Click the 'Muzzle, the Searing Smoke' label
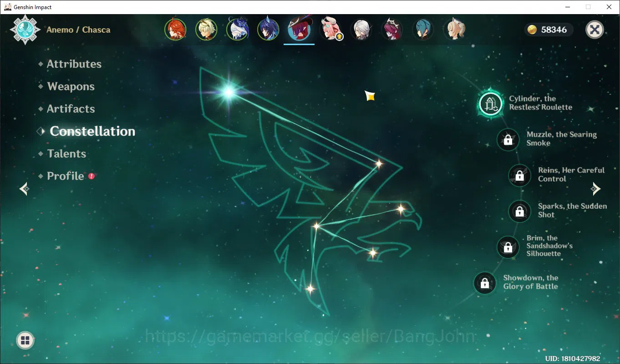 coord(561,139)
